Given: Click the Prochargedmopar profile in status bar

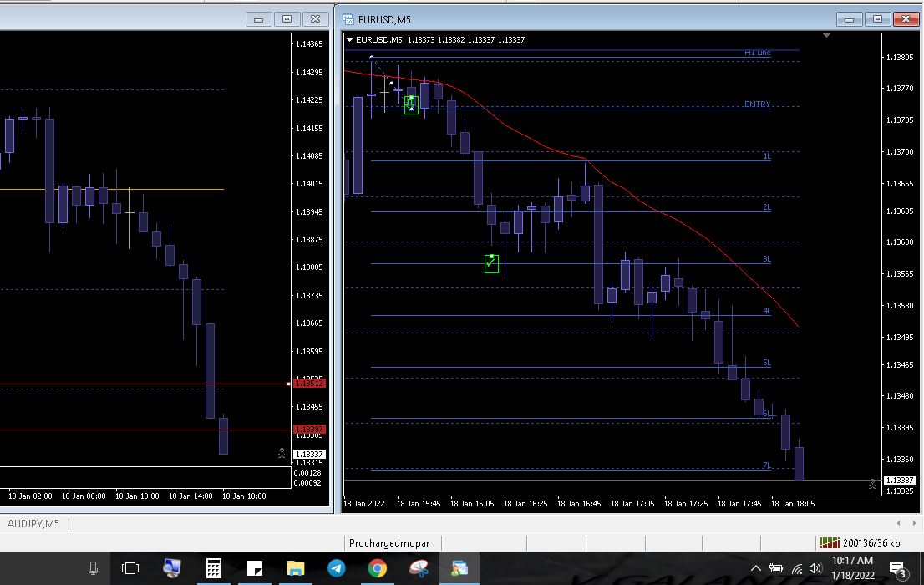Looking at the screenshot, I should [x=389, y=543].
